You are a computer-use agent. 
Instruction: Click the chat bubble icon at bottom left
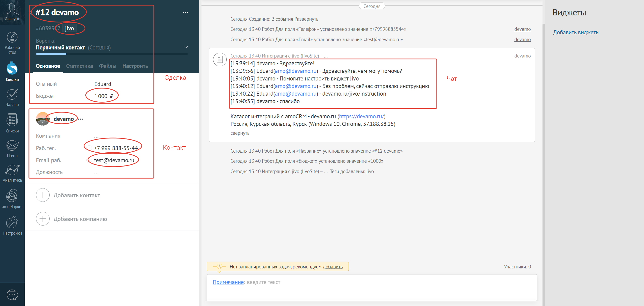point(12,295)
